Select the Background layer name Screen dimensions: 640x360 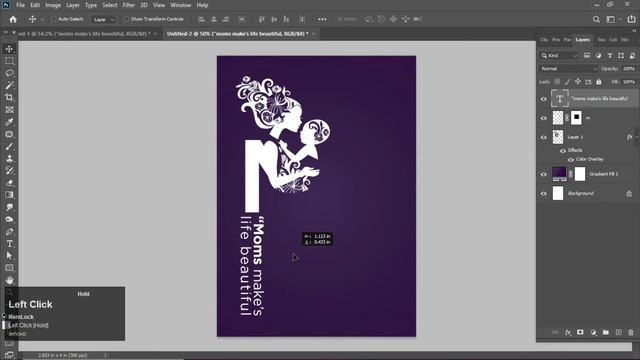[580, 193]
